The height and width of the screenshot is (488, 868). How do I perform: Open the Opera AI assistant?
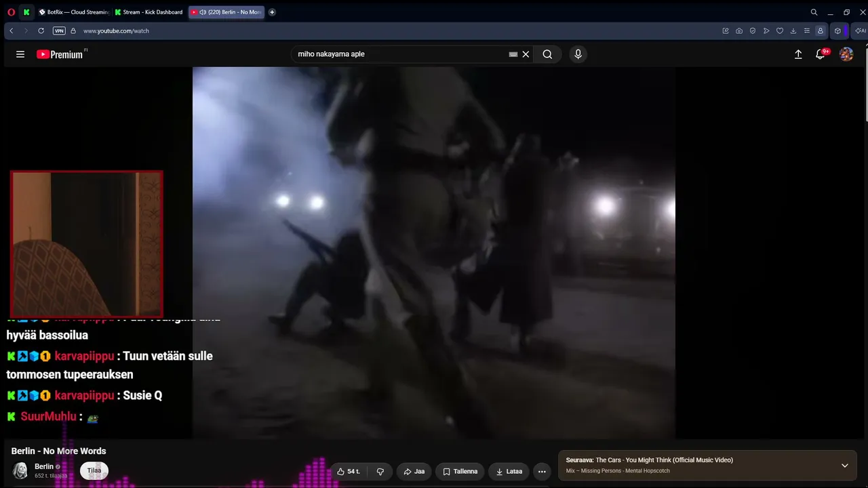[x=860, y=30]
